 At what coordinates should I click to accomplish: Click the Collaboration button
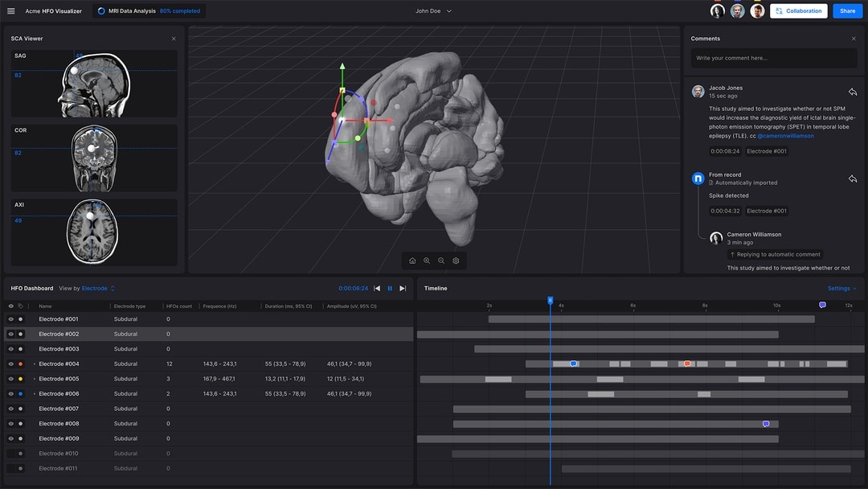coord(799,11)
